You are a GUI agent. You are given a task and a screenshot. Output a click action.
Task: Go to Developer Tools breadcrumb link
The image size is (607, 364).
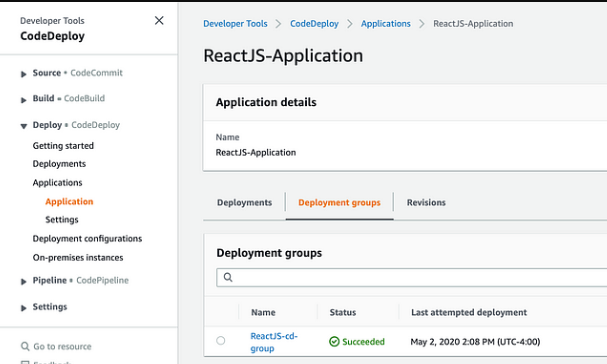coord(235,24)
